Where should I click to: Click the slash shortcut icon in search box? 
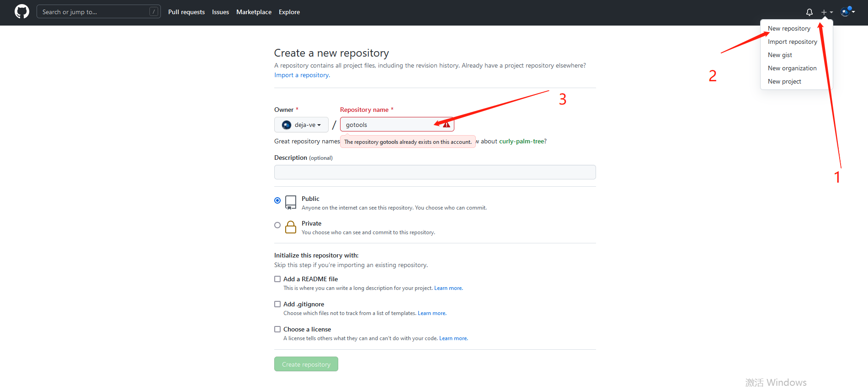click(154, 12)
